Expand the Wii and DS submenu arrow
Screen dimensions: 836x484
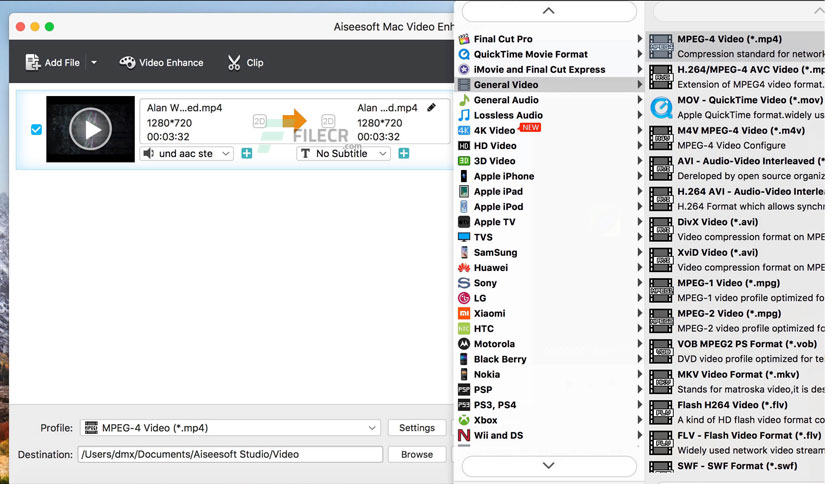pos(639,435)
